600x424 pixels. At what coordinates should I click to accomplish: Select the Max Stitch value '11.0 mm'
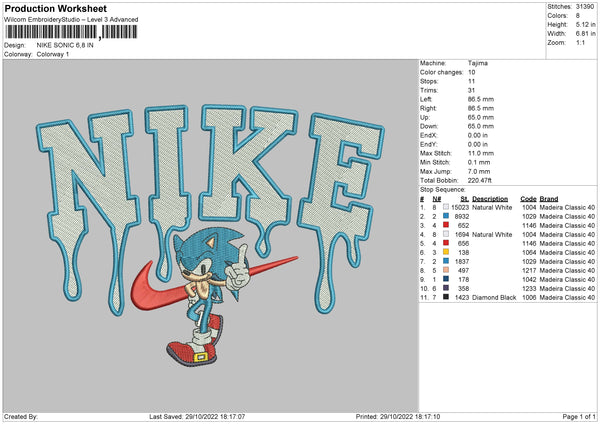481,153
